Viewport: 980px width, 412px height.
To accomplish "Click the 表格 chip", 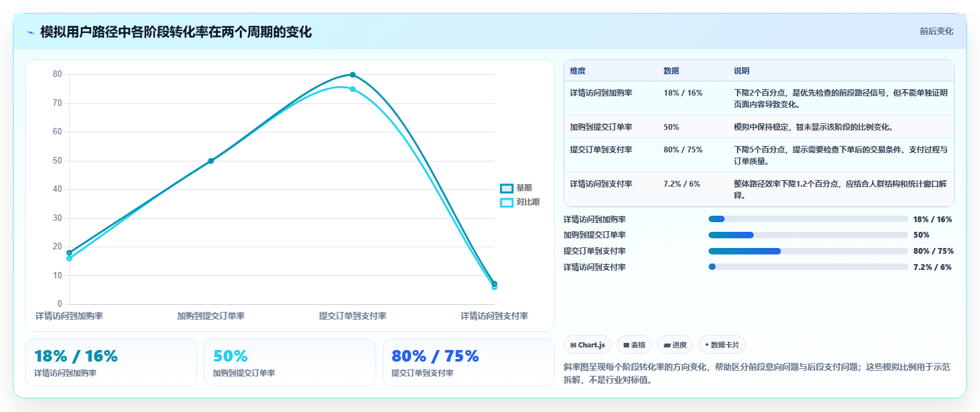I will (634, 345).
